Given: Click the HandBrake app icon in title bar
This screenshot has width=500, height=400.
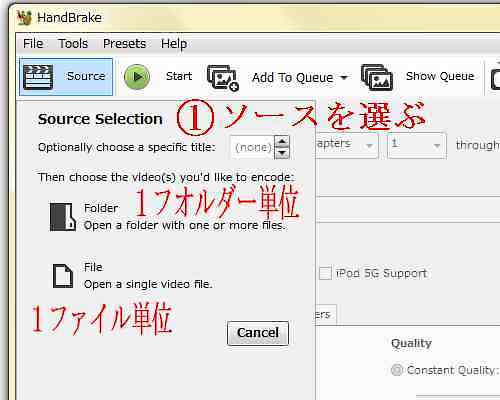Looking at the screenshot, I should [x=24, y=18].
